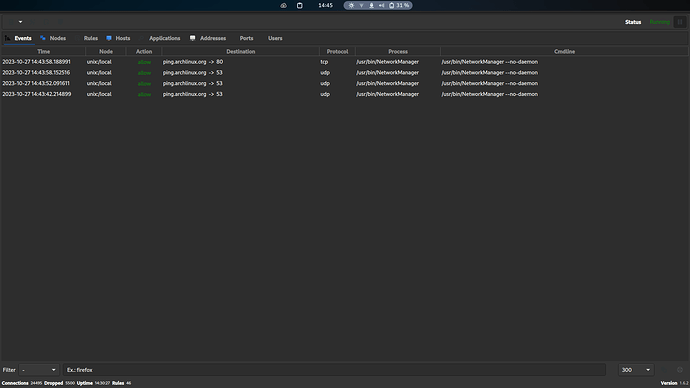Open the Filter action drop-down
This screenshot has height=388, width=690.
39,370
